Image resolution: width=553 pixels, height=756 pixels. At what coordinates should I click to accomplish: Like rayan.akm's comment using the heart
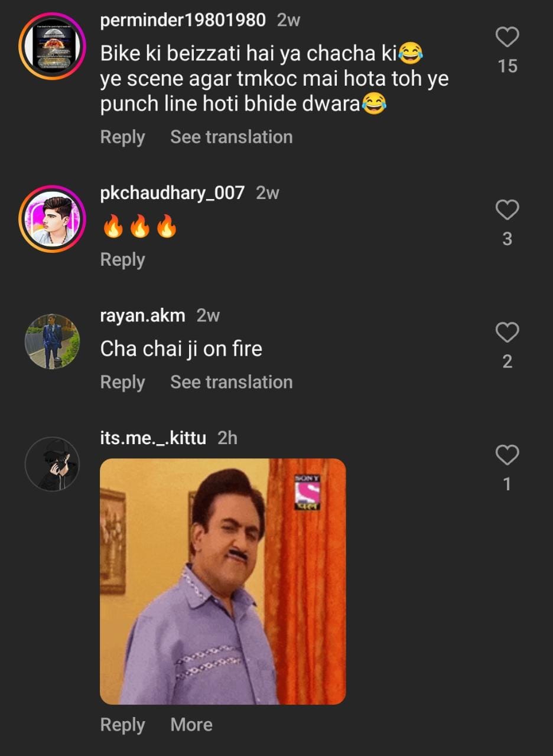pyautogui.click(x=507, y=333)
